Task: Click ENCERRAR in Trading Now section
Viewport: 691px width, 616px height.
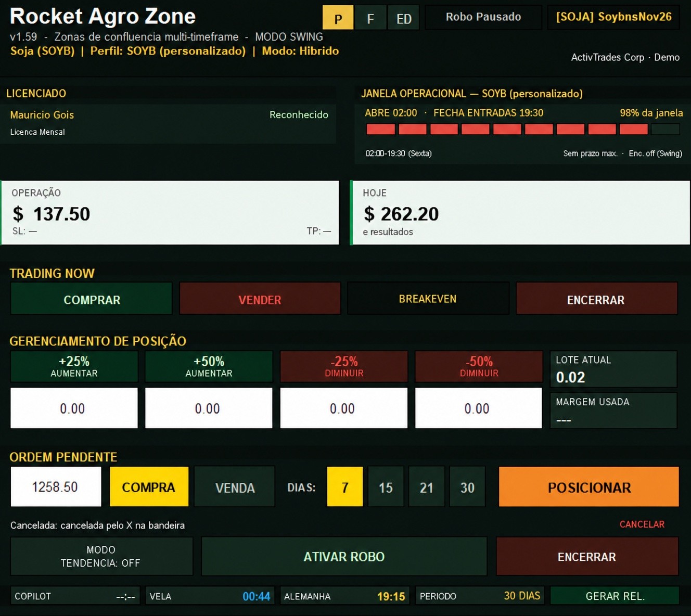Action: (x=596, y=299)
